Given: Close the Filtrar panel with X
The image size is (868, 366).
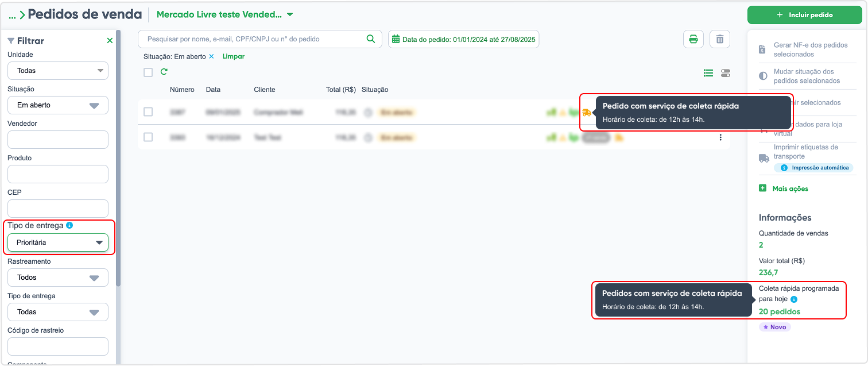Looking at the screenshot, I should click(110, 40).
